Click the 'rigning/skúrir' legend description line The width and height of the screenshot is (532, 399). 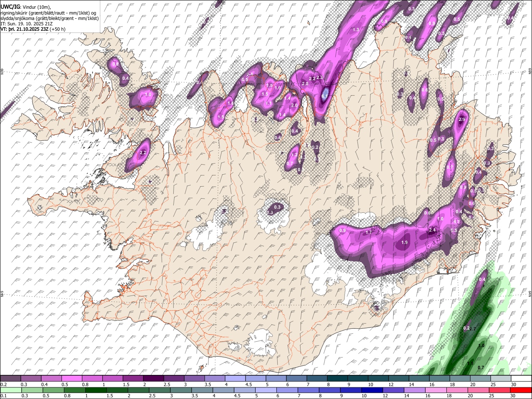[49, 12]
